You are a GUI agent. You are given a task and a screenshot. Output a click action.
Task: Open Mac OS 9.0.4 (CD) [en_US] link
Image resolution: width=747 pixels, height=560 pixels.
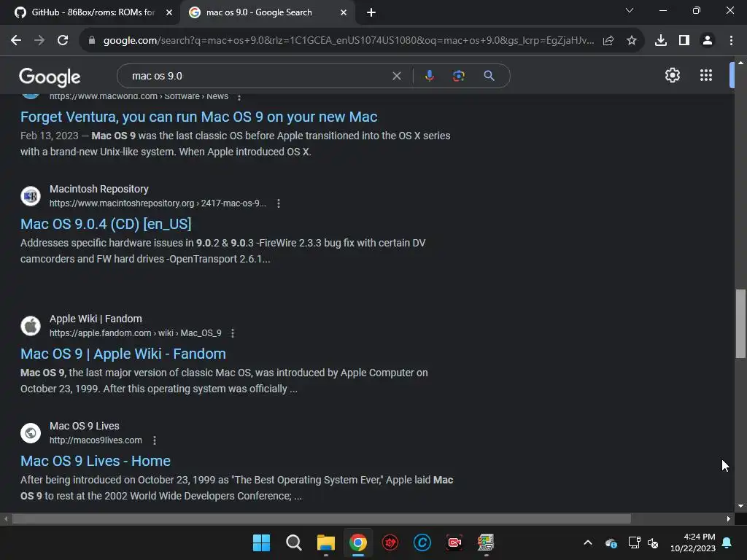[106, 225]
